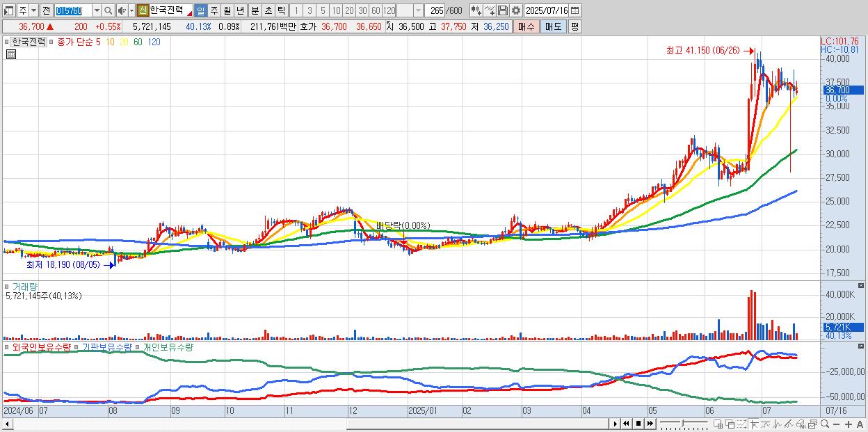Click the crosshair cursor tool icon

(754, 424)
